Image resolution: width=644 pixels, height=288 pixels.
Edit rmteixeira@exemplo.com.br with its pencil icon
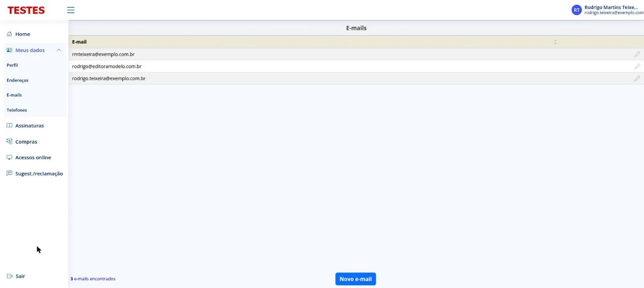coord(637,54)
